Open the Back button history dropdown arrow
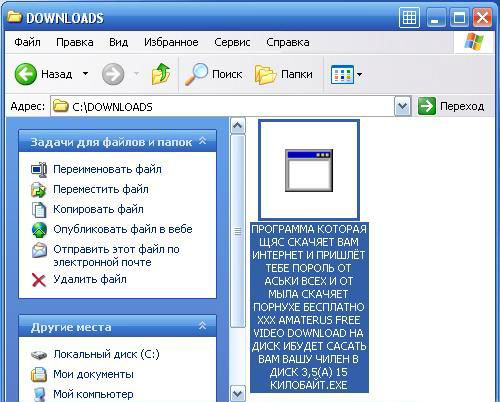The width and height of the screenshot is (500, 402). pyautogui.click(x=86, y=74)
